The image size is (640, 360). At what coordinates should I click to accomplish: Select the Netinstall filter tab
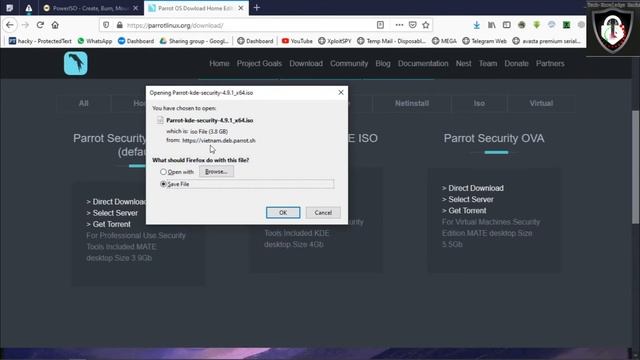412,103
